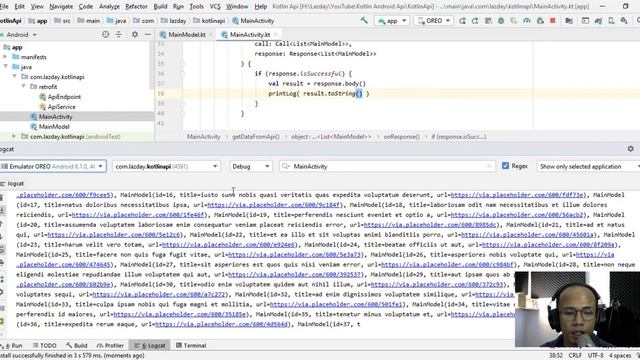
Task: Click the kotlinapi breadcrumb in navigation bar
Action: click(x=213, y=20)
